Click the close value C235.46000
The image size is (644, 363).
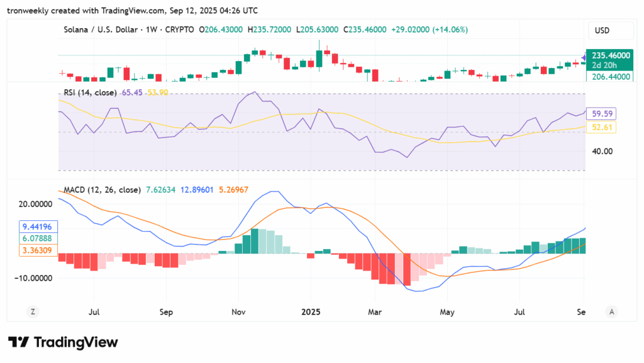coord(365,30)
